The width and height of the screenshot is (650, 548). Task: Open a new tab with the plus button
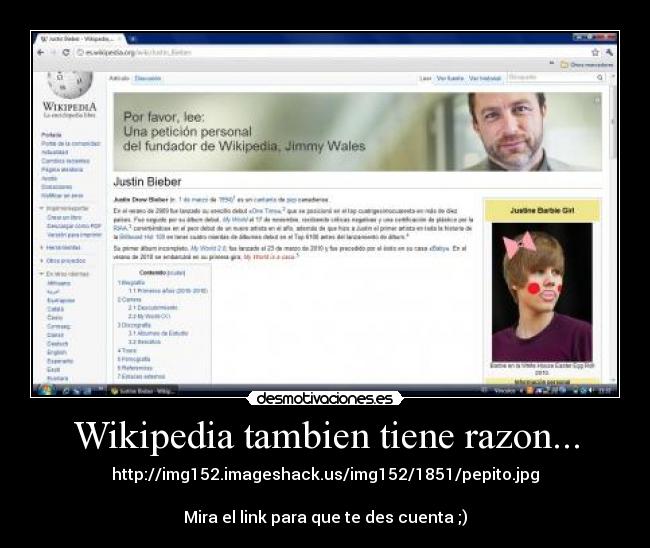pos(133,39)
